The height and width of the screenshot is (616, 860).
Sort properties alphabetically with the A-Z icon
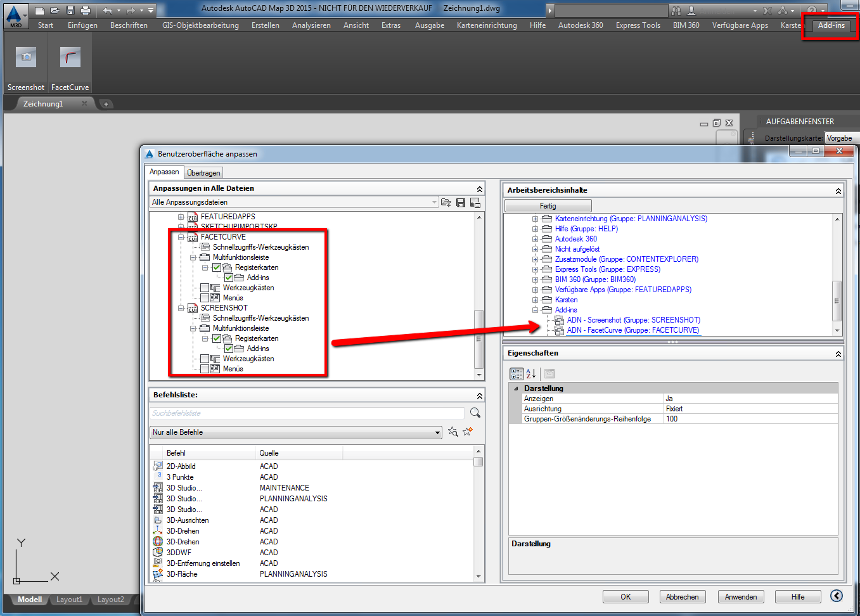(531, 374)
